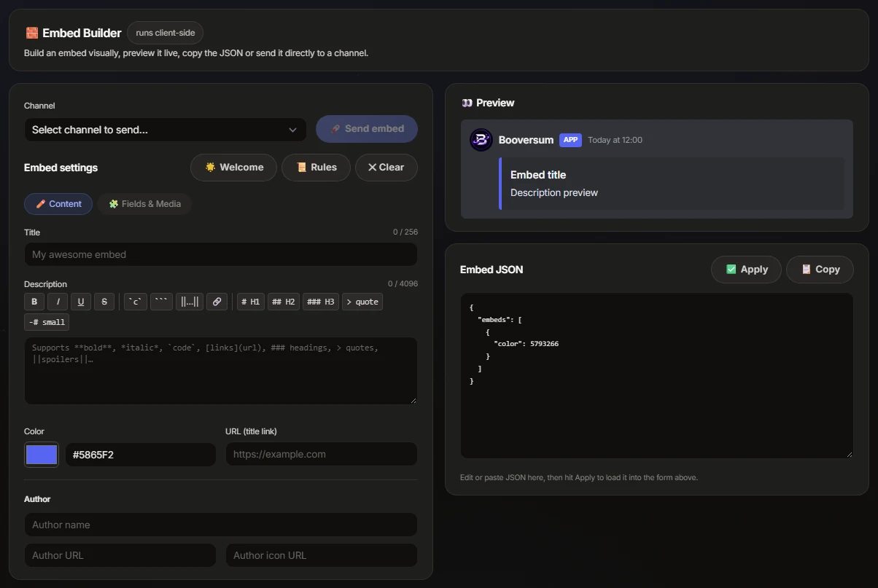Click the Author icon URL field
878x588 pixels.
click(322, 555)
